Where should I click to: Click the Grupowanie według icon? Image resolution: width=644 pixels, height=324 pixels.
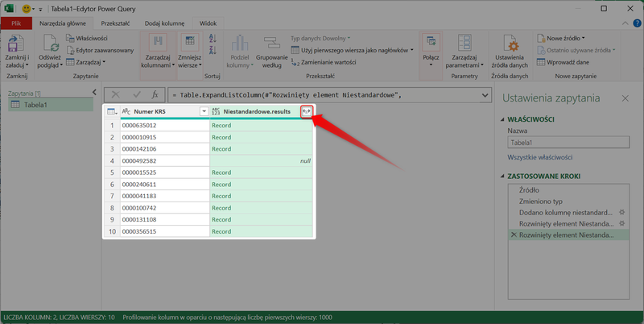[272, 44]
